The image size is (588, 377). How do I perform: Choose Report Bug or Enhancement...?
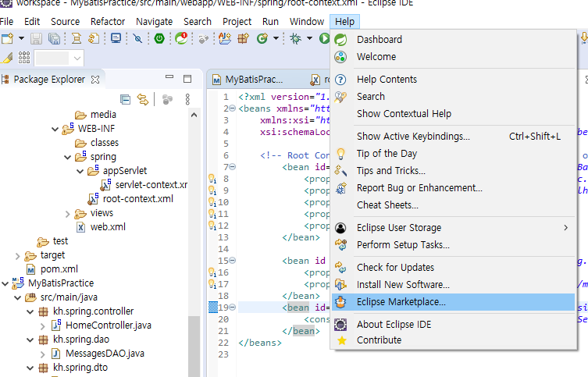(x=454, y=188)
